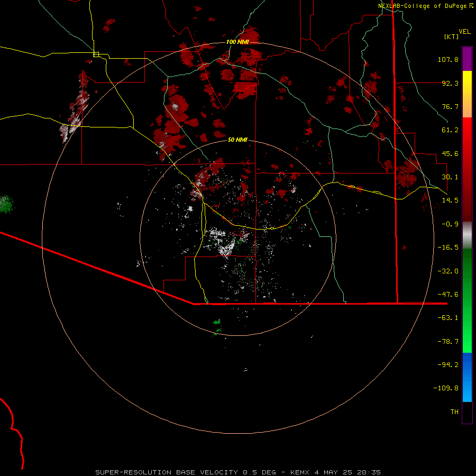476x476 pixels.
Task: Click the 30.1 velocity scale value
Action: tap(450, 177)
